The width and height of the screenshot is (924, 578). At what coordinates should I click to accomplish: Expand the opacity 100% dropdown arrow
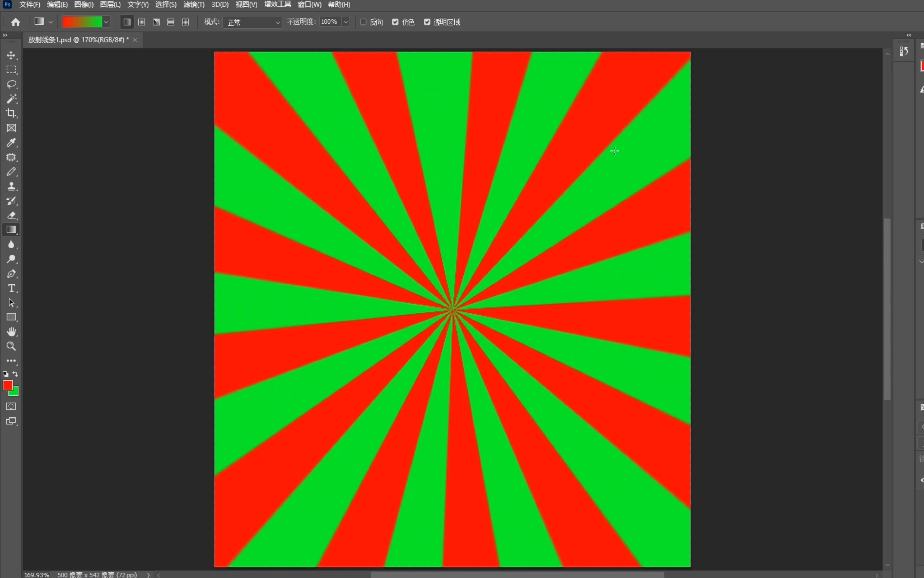(346, 22)
